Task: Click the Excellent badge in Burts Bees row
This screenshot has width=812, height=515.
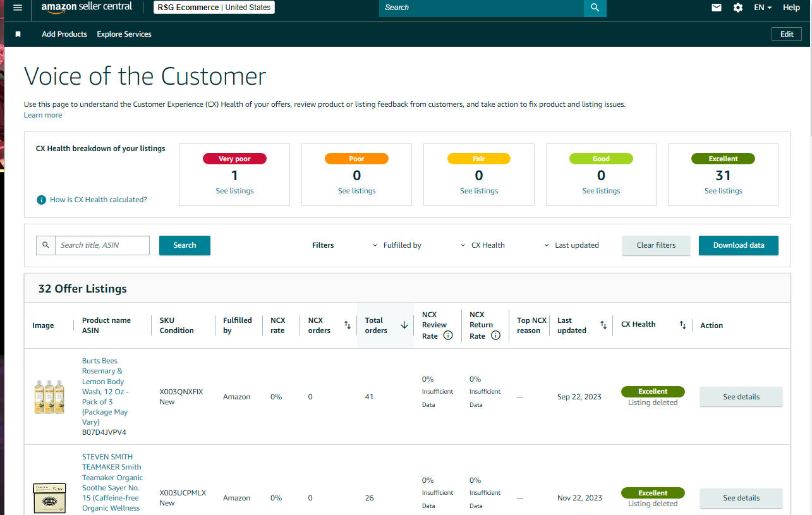Action: click(x=653, y=391)
